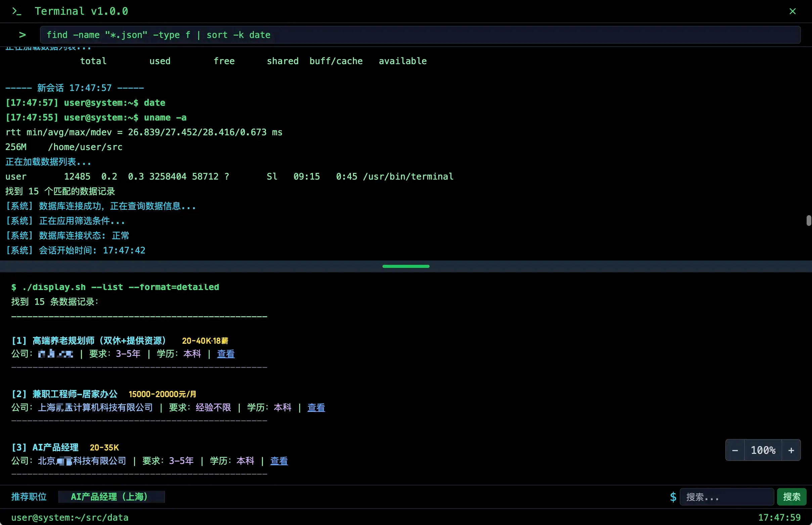
Task: Focus the 搜索 search input box
Action: 726,497
